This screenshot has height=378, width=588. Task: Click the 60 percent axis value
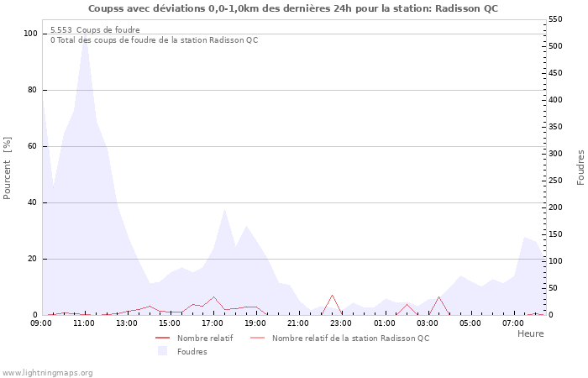(32, 146)
